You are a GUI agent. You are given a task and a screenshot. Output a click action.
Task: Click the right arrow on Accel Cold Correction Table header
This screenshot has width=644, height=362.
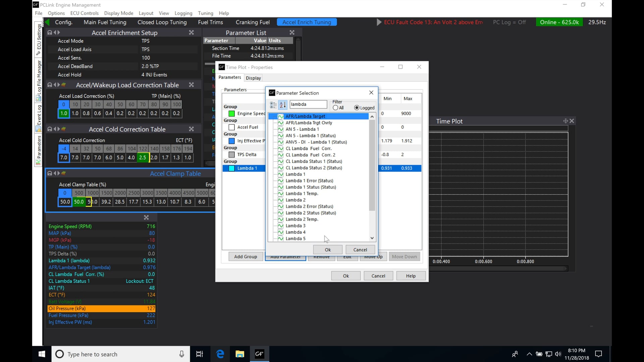coord(58,129)
